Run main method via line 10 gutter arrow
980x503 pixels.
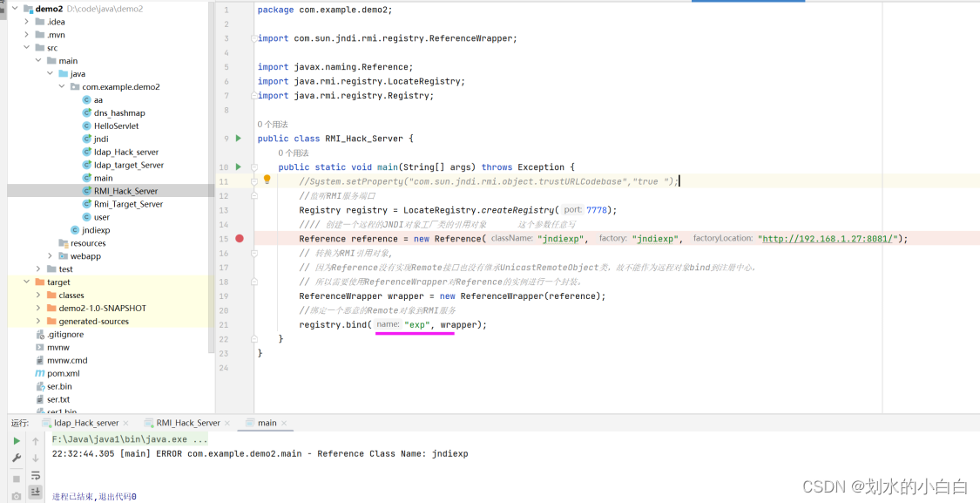238,167
